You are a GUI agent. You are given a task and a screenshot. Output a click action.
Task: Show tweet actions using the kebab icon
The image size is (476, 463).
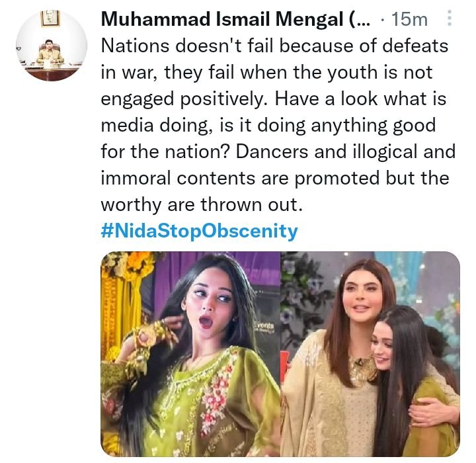[450, 20]
